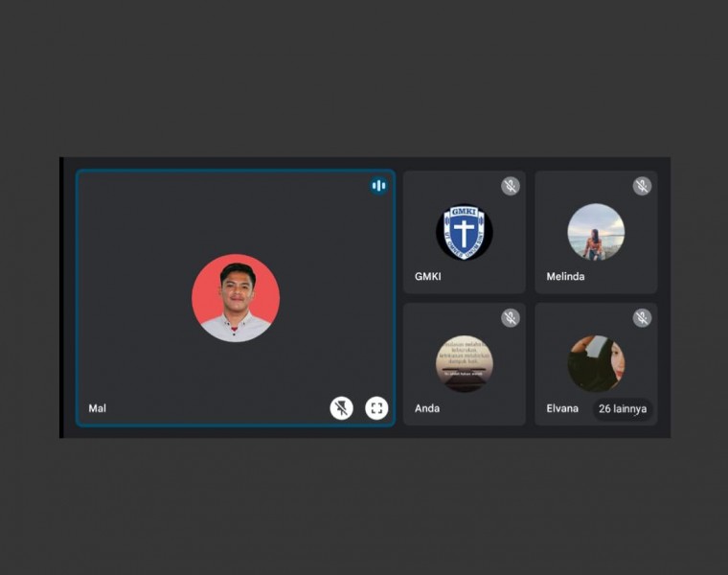Select the GMKI cross shield logo avatar
Screen dimensions: 728x575
click(465, 232)
